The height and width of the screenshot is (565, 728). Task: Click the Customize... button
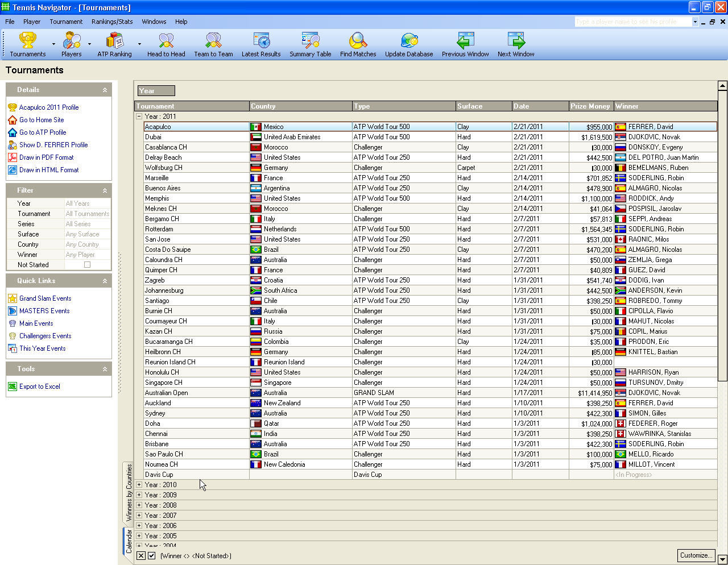(696, 555)
